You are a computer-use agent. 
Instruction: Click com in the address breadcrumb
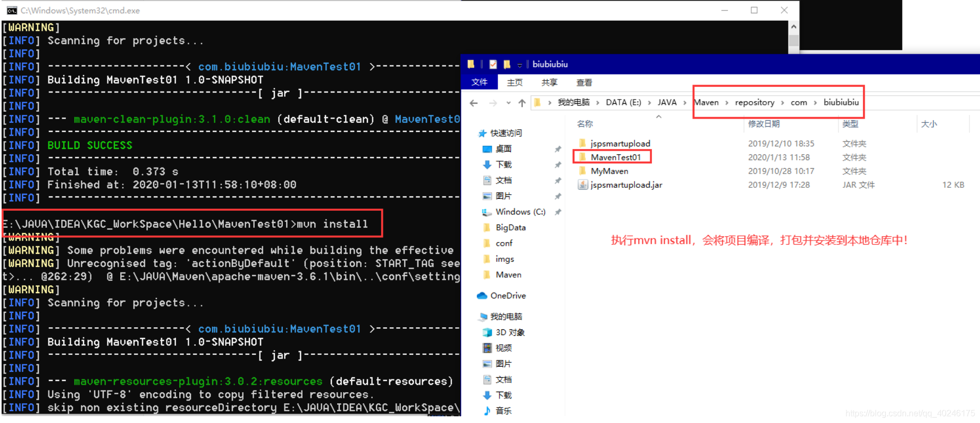coord(799,102)
